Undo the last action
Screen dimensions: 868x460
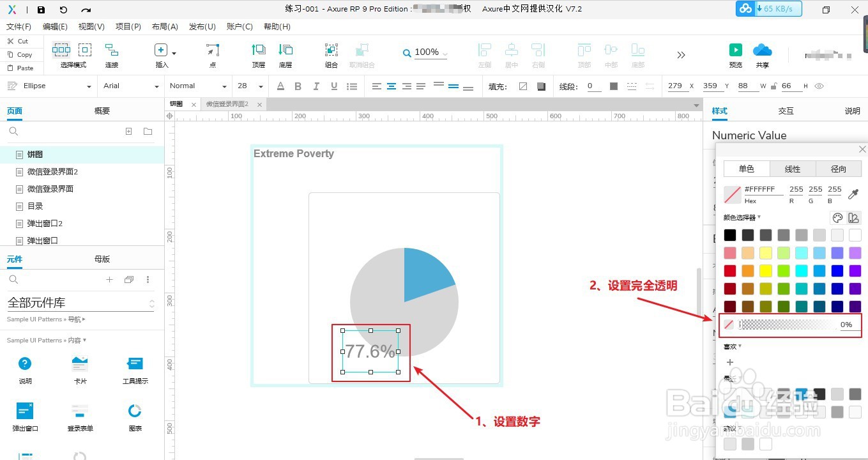click(63, 10)
